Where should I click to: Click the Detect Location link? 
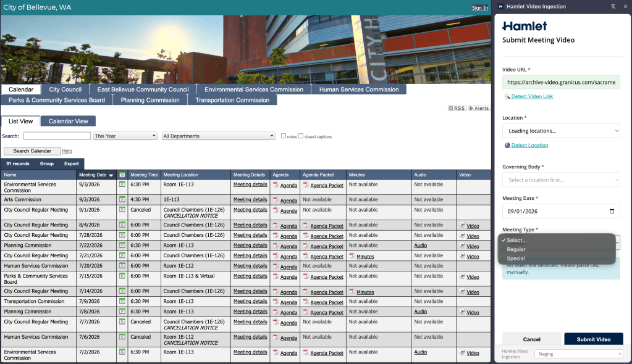coord(529,146)
